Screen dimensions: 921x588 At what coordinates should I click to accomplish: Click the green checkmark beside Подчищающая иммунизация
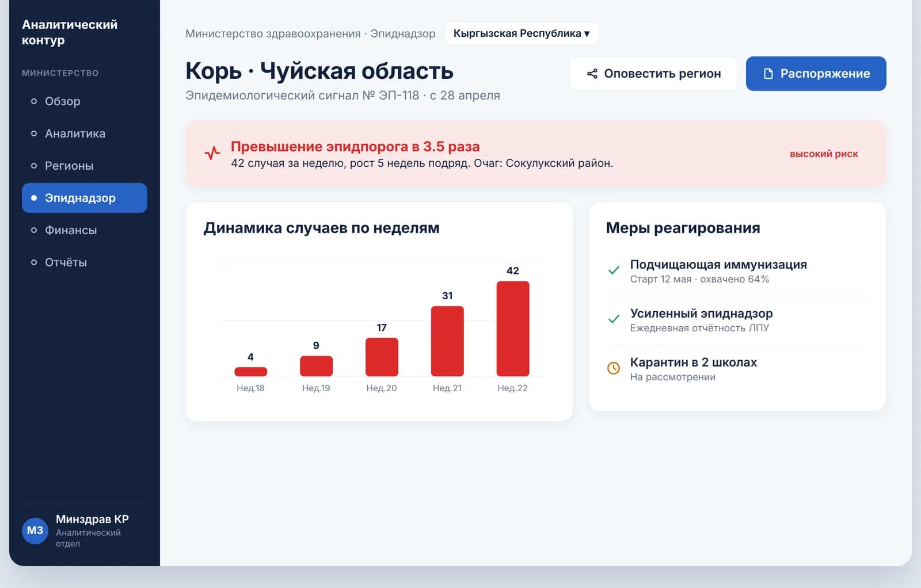(x=614, y=270)
